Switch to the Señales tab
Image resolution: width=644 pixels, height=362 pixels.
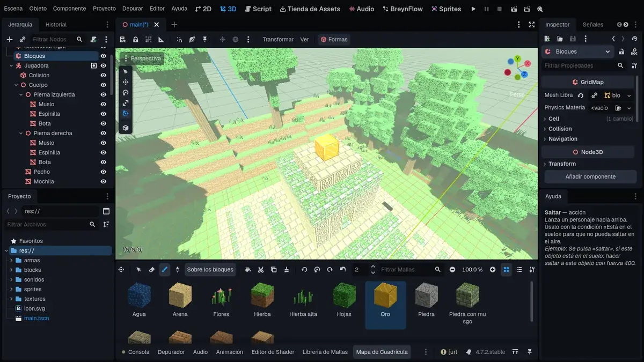[x=593, y=25]
